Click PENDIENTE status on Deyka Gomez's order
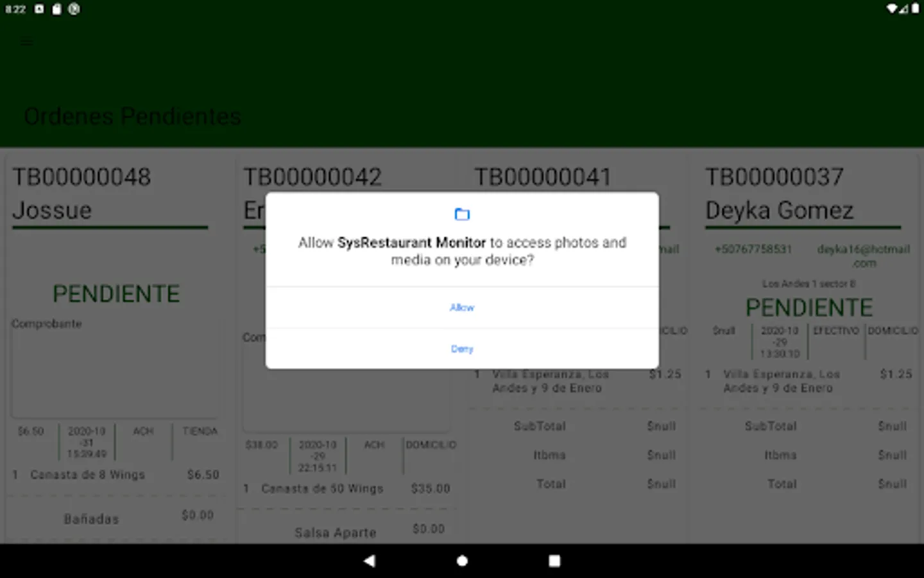This screenshot has width=924, height=578. (809, 308)
